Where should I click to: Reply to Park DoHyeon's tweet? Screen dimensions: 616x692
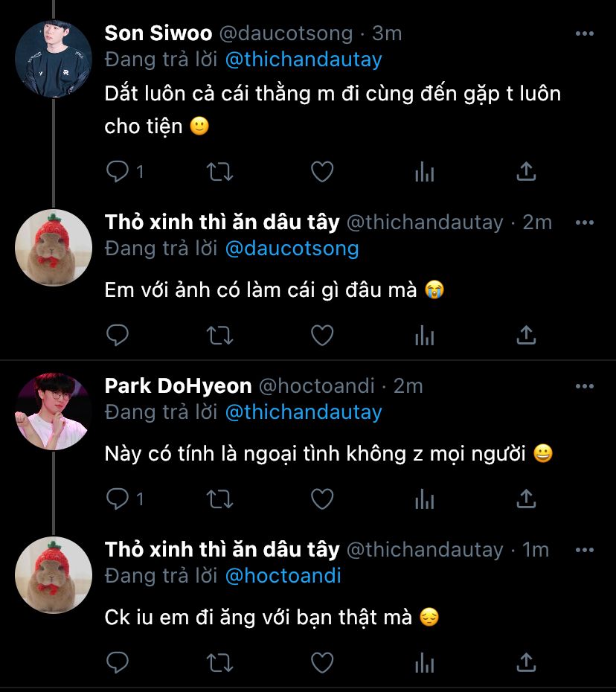pyautogui.click(x=118, y=499)
